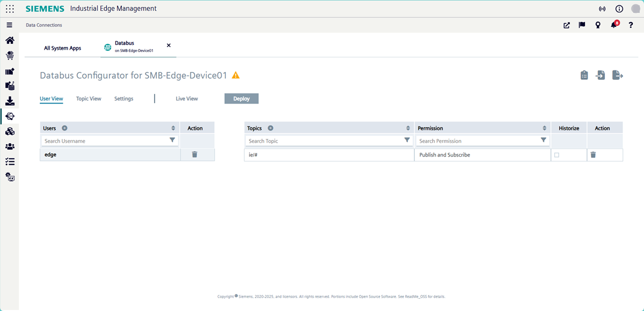
Task: Click the Deploy button
Action: pyautogui.click(x=241, y=98)
